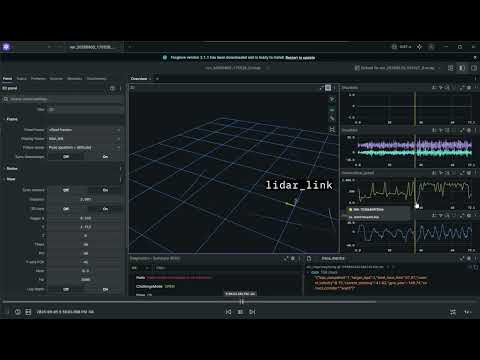This screenshot has height=360, width=480.
Task: Click the Restart to update link
Action: (300, 58)
